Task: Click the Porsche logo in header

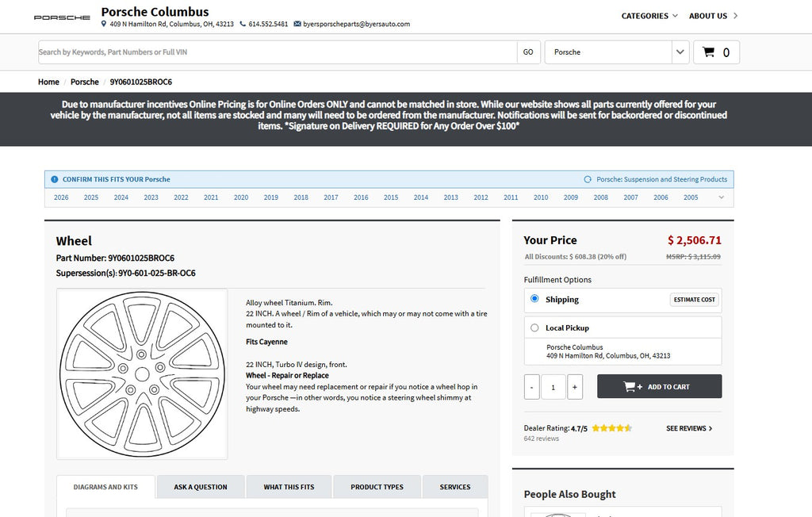Action: [62, 17]
